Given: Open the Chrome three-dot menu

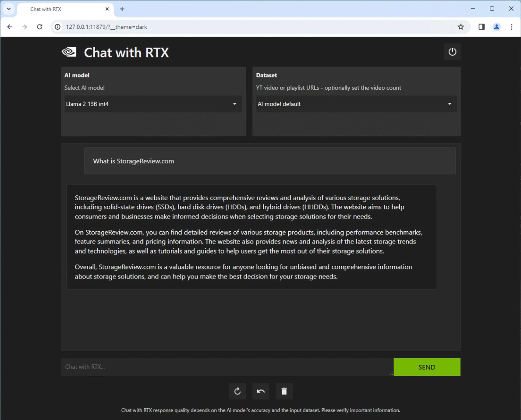Looking at the screenshot, I should point(511,27).
